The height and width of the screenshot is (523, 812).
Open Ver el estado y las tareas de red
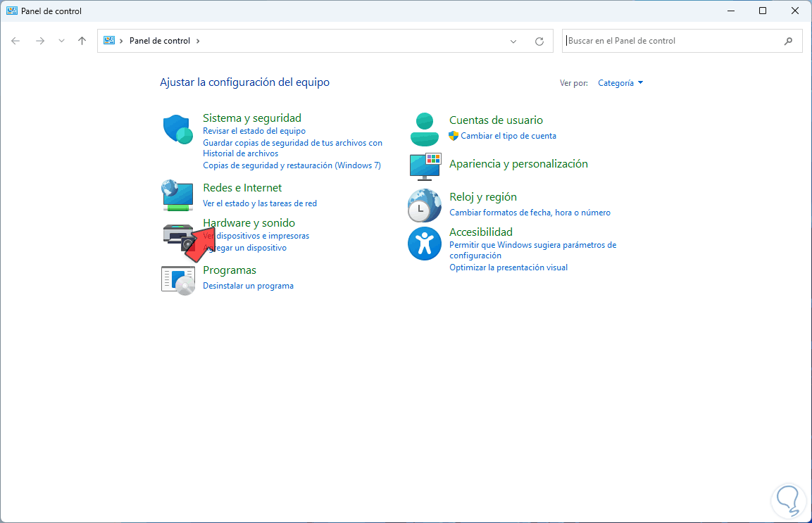pyautogui.click(x=259, y=203)
